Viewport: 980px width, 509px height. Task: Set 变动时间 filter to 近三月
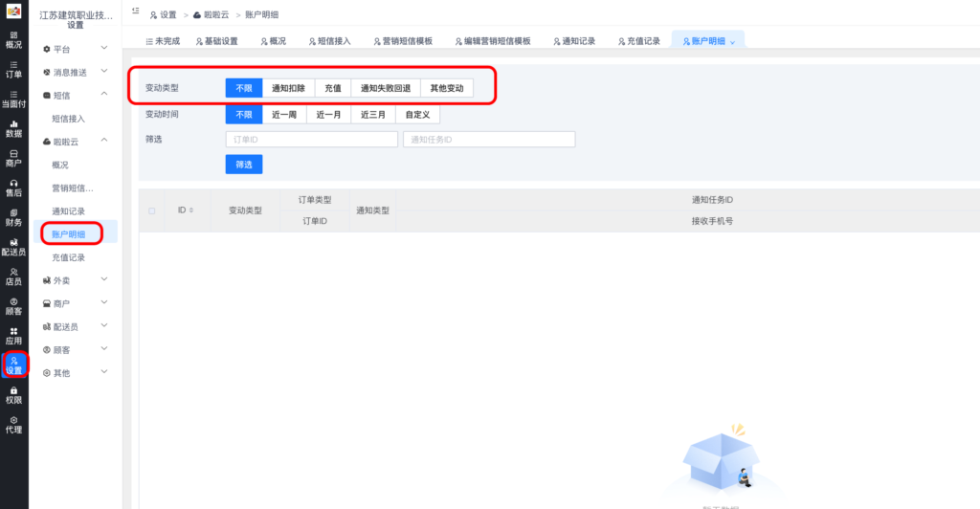(x=373, y=114)
